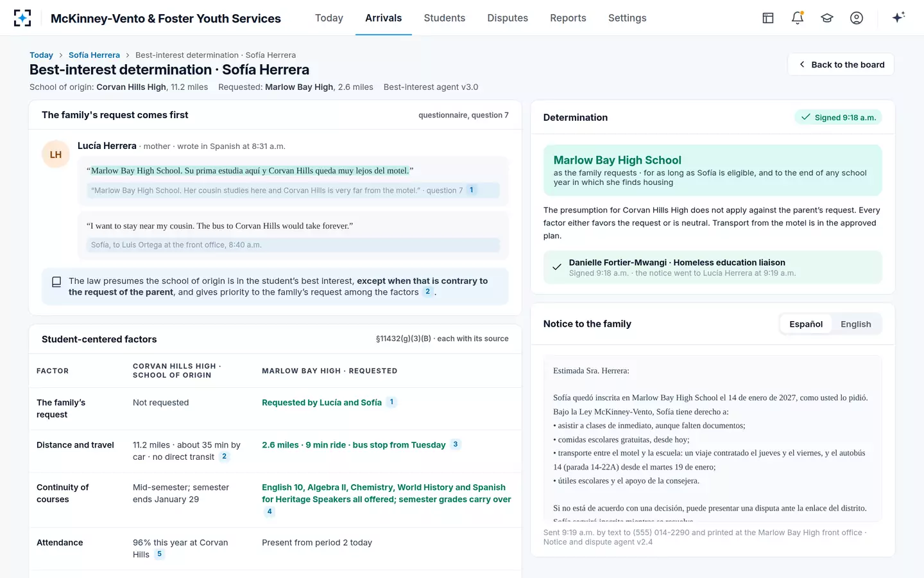Click 'Present from period 2 today' cell
The height and width of the screenshot is (578, 924).
tap(317, 543)
